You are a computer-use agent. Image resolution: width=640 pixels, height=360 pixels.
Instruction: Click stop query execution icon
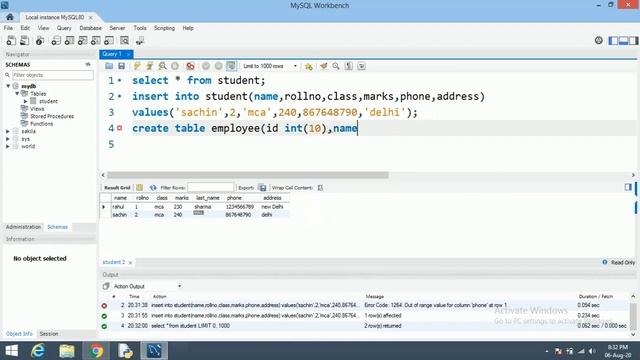click(175, 66)
